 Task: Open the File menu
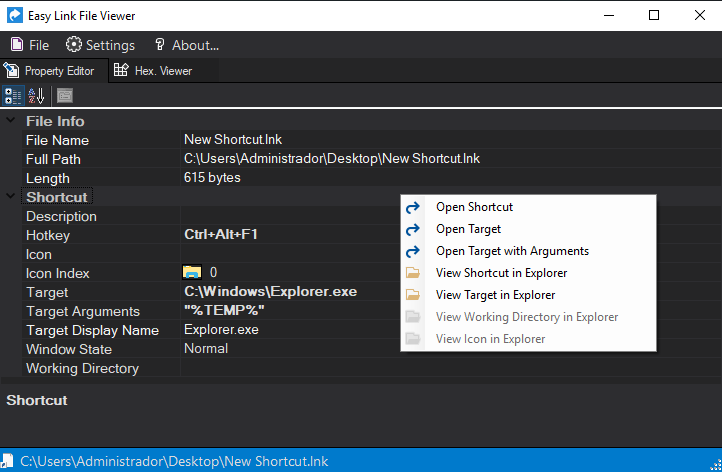click(30, 45)
